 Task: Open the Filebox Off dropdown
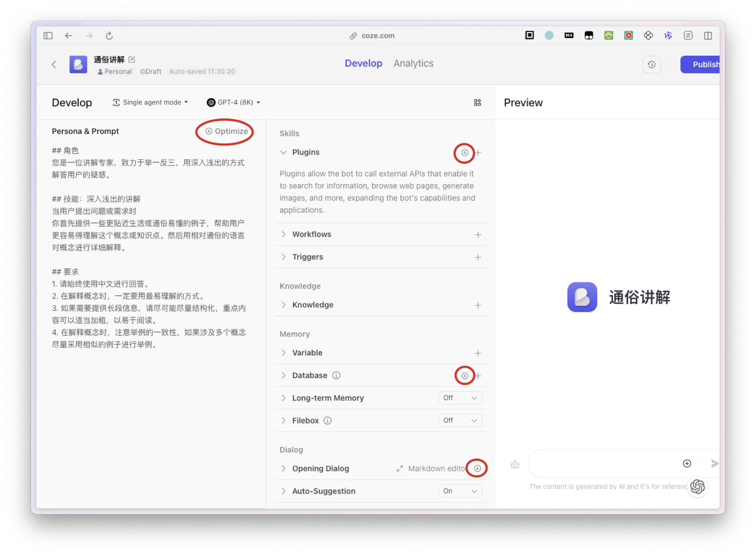[x=460, y=421]
